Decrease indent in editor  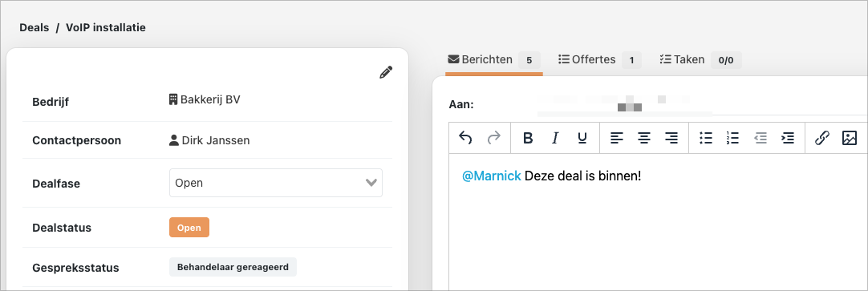coord(761,139)
